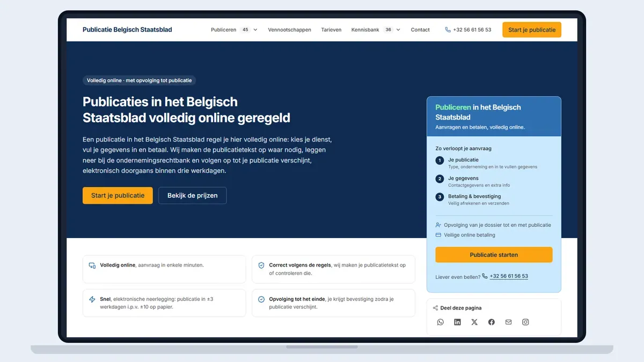Click the lightning icon next to 'Snel'

[x=92, y=299]
